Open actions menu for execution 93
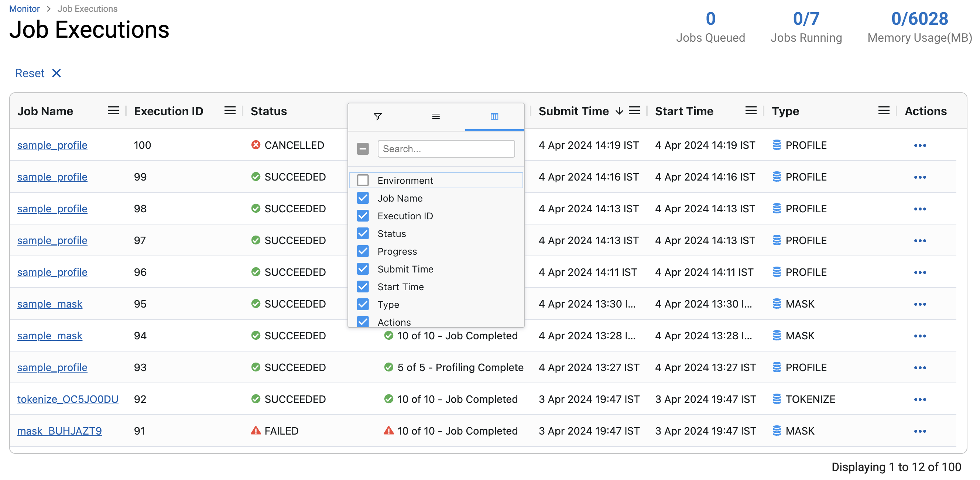 [x=920, y=368]
